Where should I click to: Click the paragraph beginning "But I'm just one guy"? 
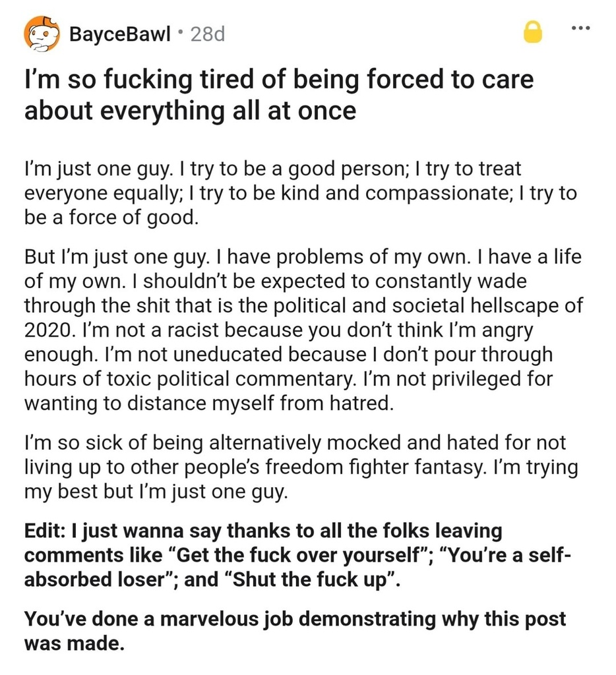coord(303,330)
